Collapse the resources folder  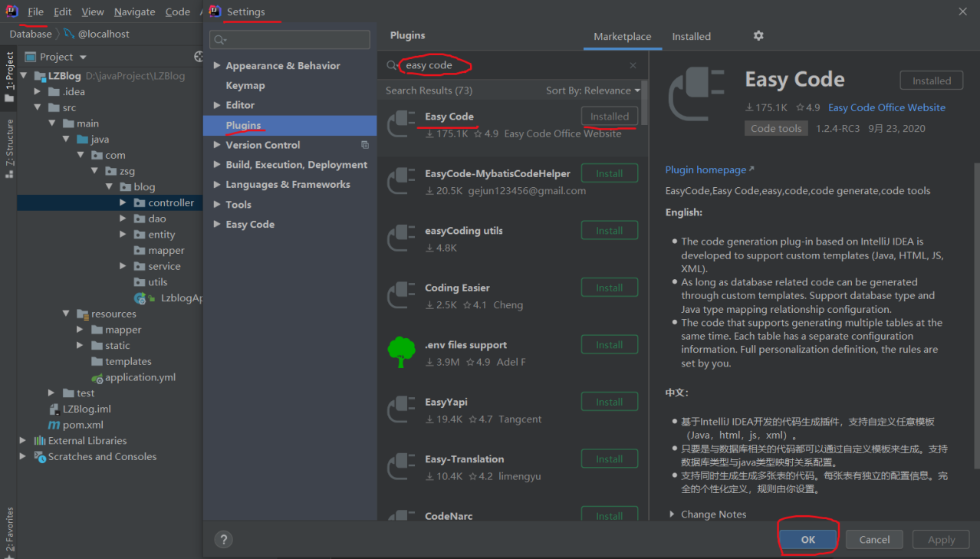67,314
